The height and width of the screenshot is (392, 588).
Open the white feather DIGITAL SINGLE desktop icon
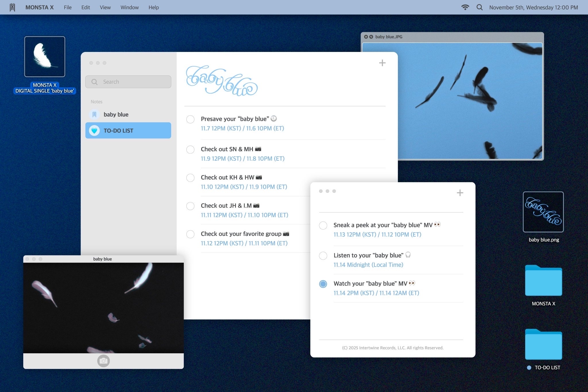coord(45,57)
